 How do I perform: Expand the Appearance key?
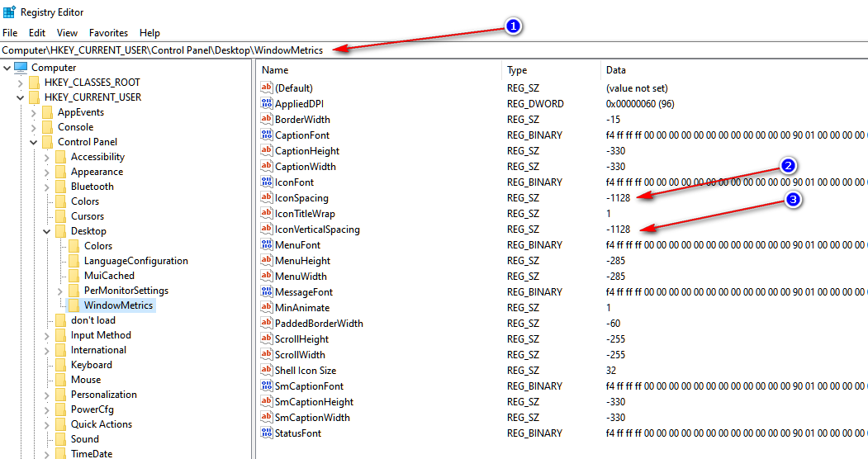tap(47, 173)
